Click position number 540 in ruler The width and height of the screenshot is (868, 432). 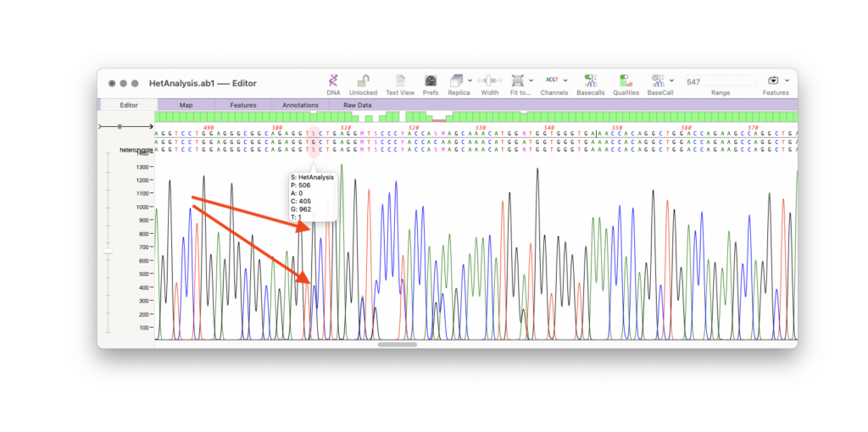coord(549,128)
